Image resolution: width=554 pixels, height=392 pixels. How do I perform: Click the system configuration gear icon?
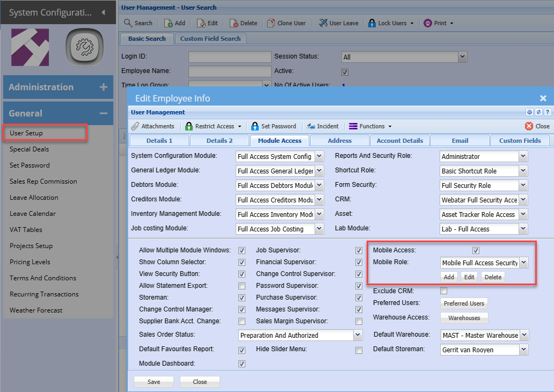(x=84, y=47)
